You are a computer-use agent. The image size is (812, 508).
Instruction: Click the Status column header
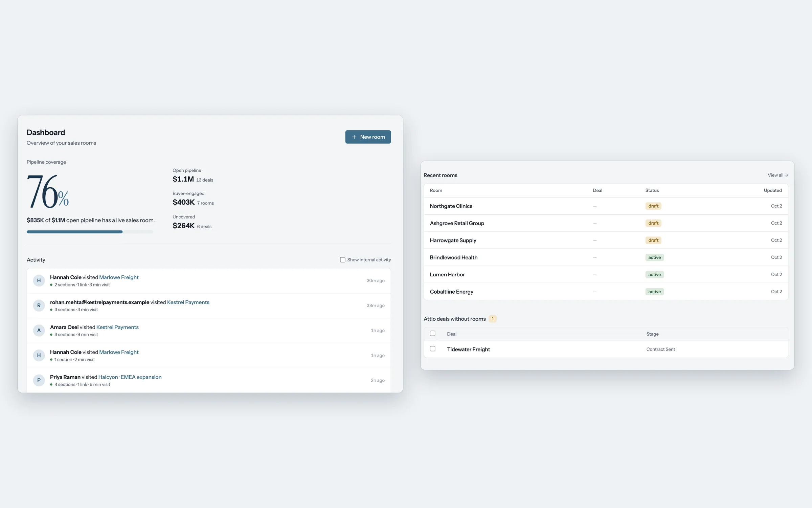click(x=652, y=190)
